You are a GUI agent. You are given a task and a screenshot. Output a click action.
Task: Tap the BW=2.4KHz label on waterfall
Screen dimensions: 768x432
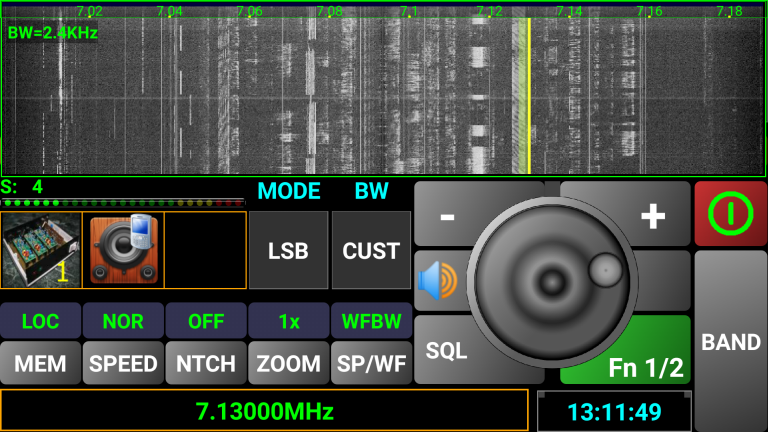[52, 33]
